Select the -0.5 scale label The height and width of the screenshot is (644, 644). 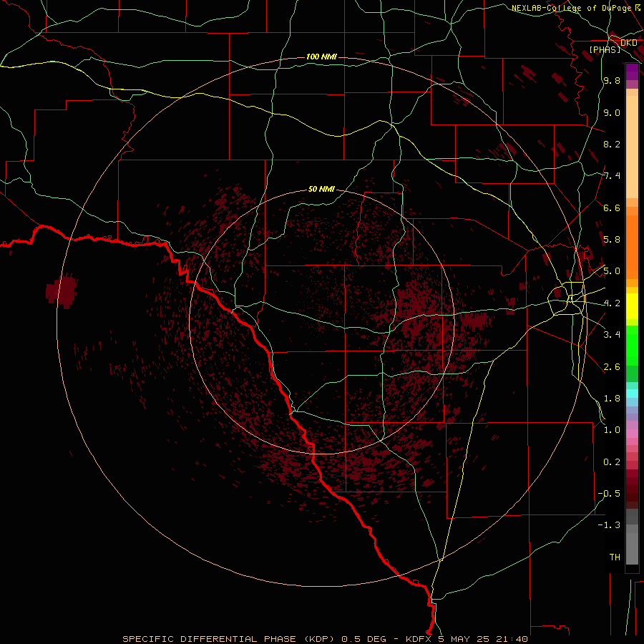tap(609, 493)
